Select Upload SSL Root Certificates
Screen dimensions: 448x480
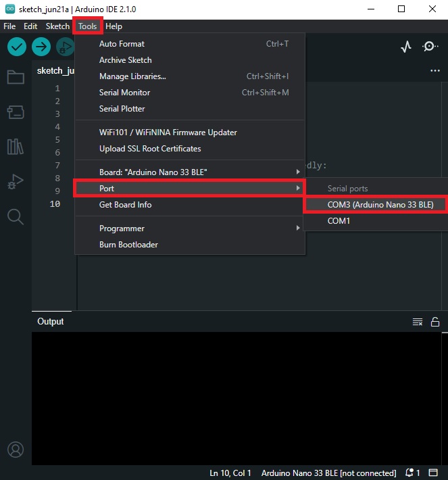click(190, 149)
